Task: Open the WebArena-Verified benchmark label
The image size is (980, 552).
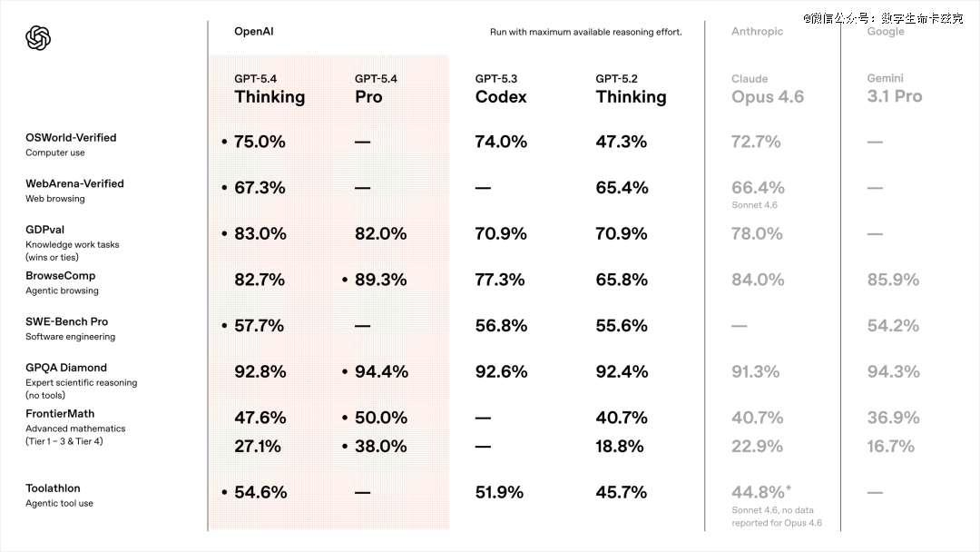Action: coord(74,183)
